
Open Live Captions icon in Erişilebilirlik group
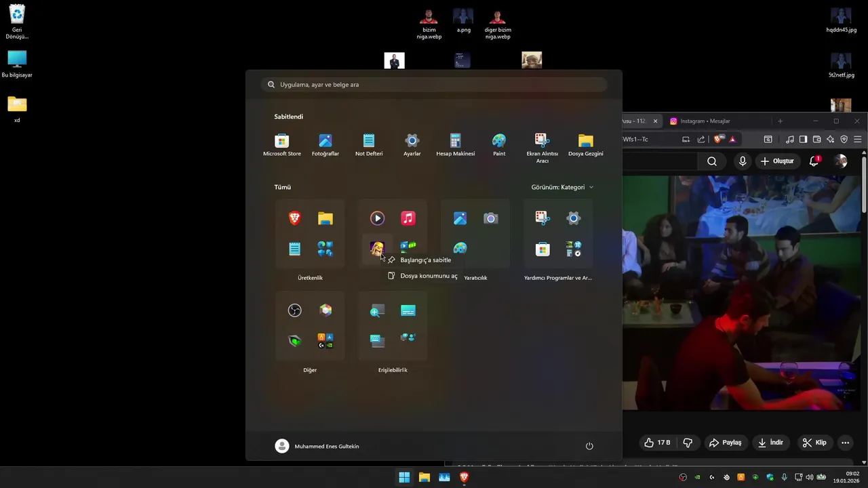(408, 310)
